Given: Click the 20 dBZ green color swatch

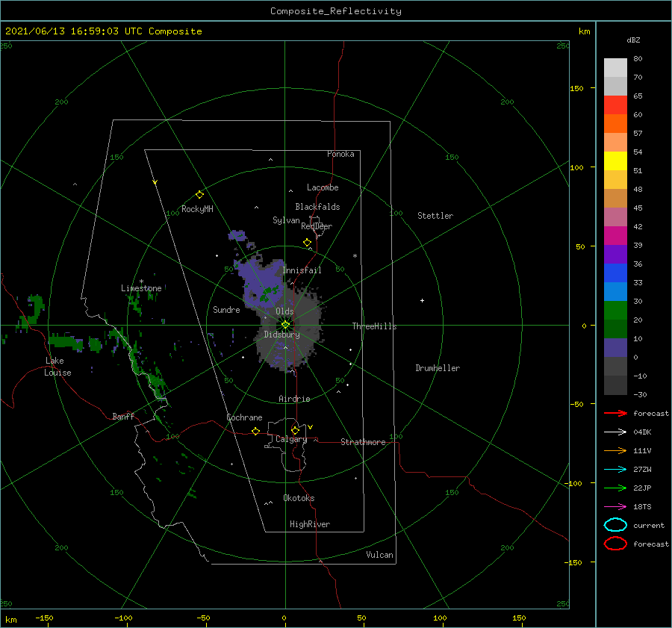Looking at the screenshot, I should coord(615,311).
